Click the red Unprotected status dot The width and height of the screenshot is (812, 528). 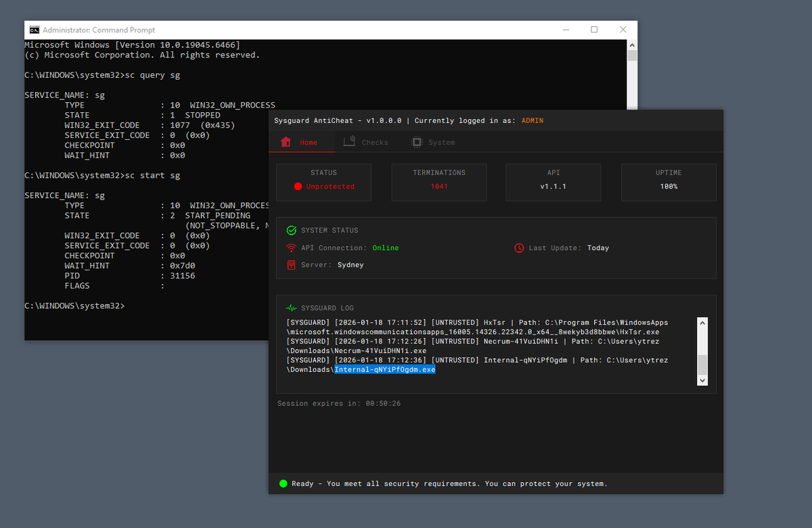(x=298, y=187)
